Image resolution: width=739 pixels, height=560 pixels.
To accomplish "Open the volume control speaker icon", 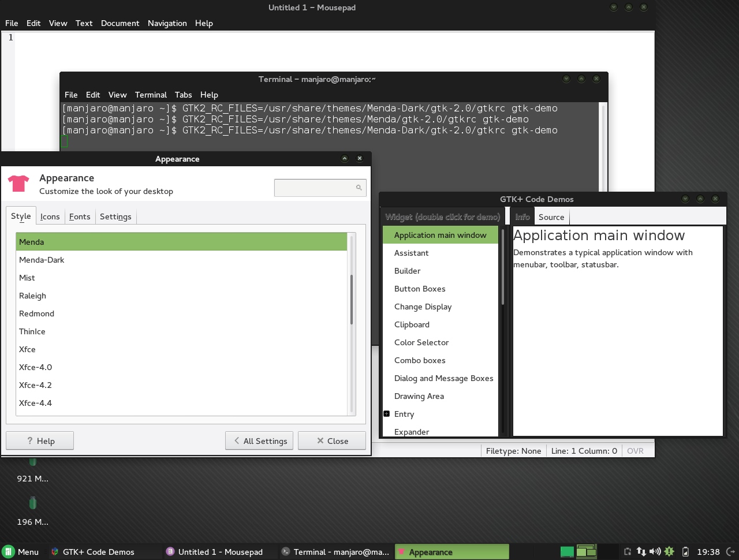I will point(655,552).
